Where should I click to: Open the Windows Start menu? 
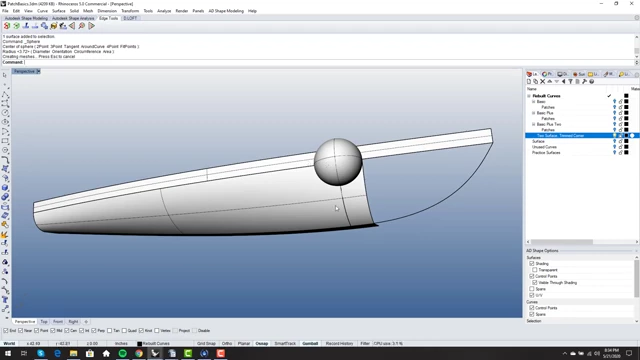(8, 353)
